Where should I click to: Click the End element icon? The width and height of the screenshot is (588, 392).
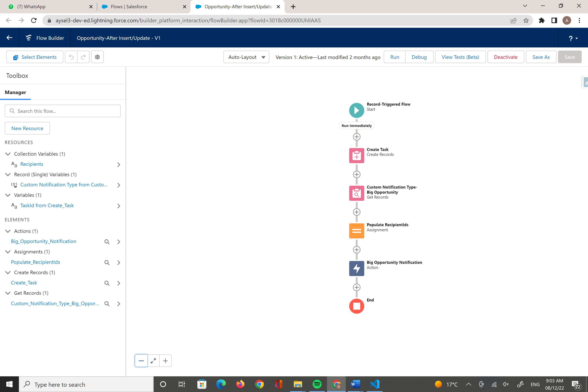357,306
